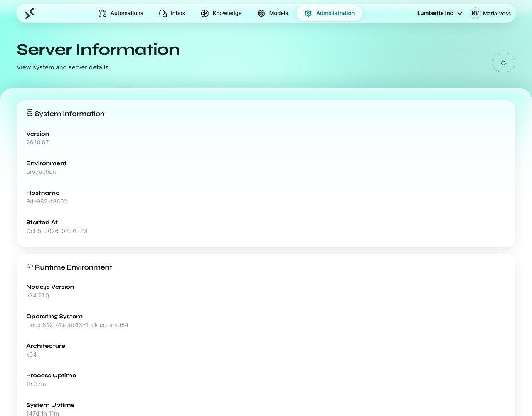The height and width of the screenshot is (416, 532).
Task: Refresh server information with the circular arrow button
Action: 503,62
